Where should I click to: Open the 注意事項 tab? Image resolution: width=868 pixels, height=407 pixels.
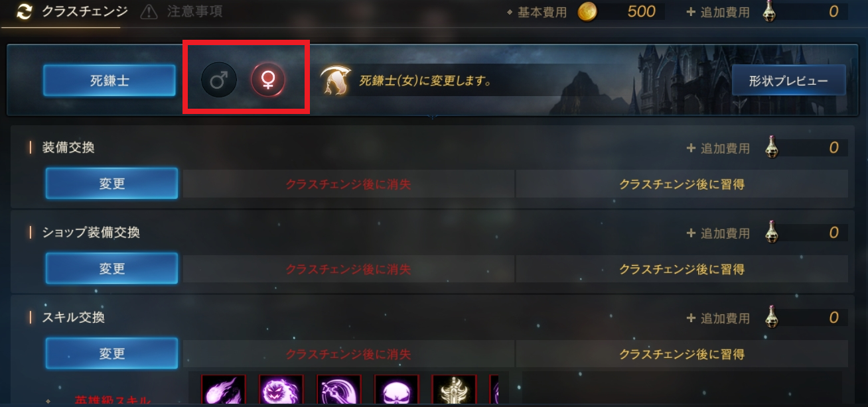tap(182, 11)
